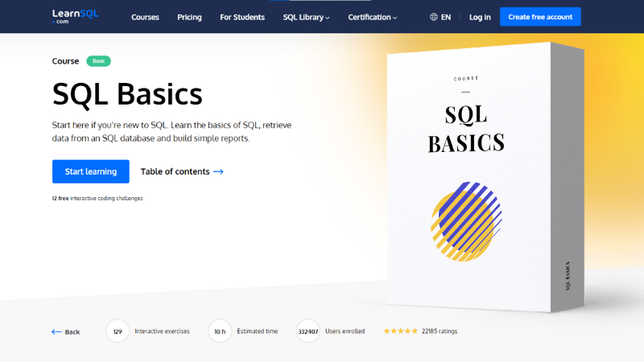644x362 pixels.
Task: Click the 129 interactive exercises circle
Action: pos(118,331)
